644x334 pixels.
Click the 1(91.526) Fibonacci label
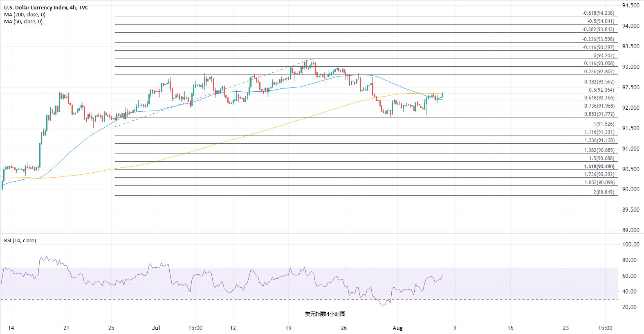[x=604, y=124]
